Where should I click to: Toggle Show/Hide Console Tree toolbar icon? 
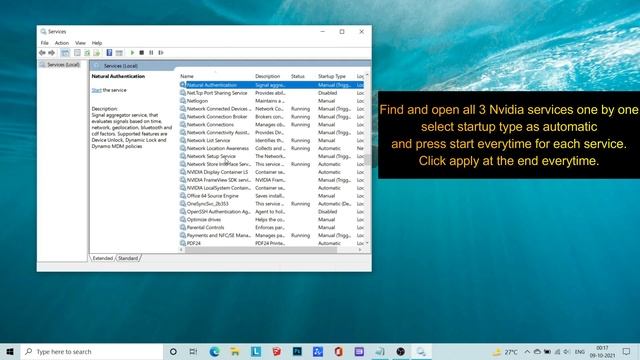pyautogui.click(x=65, y=53)
